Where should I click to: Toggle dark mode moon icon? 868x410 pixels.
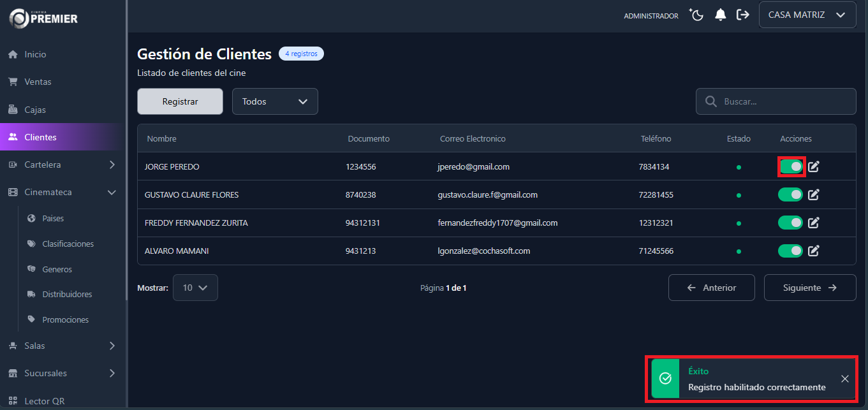[696, 15]
